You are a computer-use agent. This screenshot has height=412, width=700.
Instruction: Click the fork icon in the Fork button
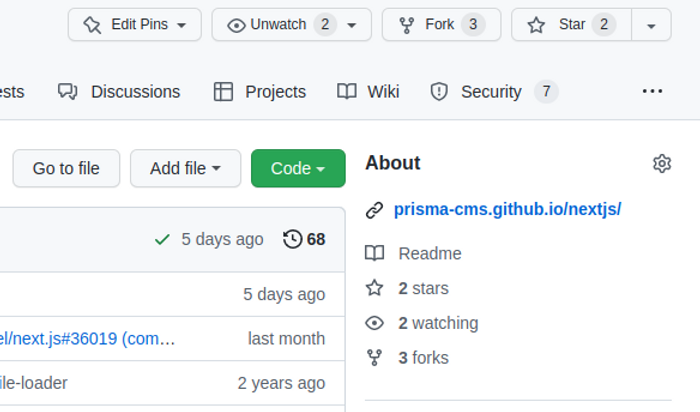406,25
